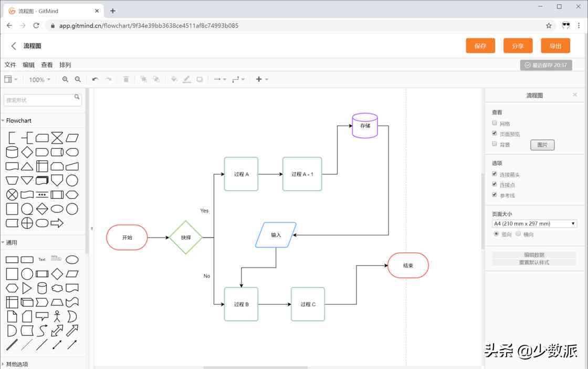588x369 pixels.
Task: Open the waypoint connector style dropdown
Action: (238, 79)
